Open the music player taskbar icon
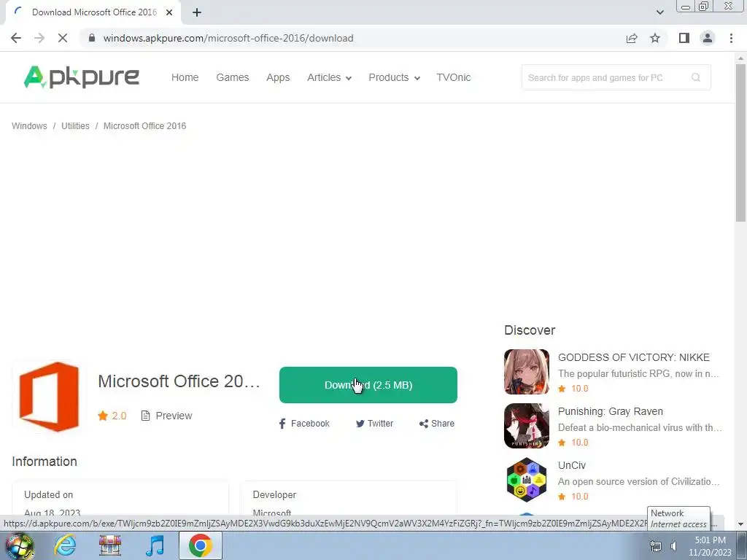Screen dimensions: 747x560 coord(155,545)
